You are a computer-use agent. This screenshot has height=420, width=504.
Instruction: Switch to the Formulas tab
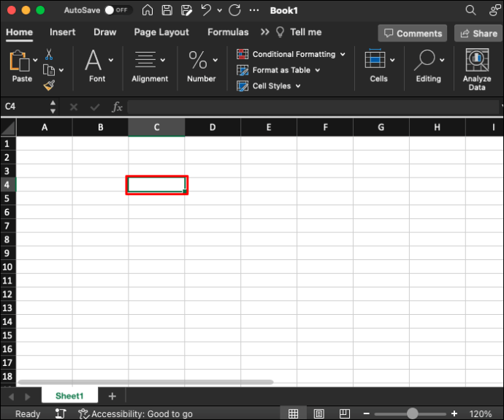point(228,32)
